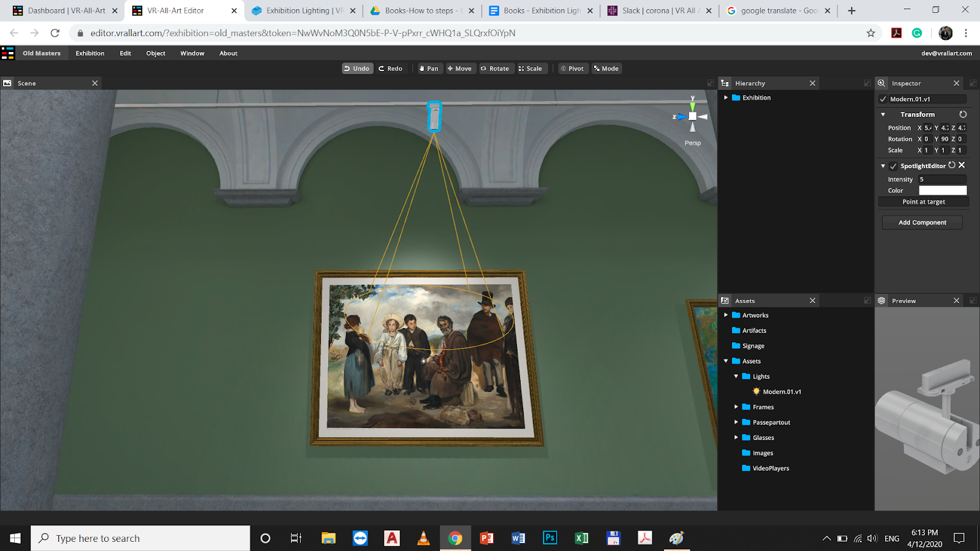Select the Scale tool
The image size is (980, 551).
click(x=531, y=69)
